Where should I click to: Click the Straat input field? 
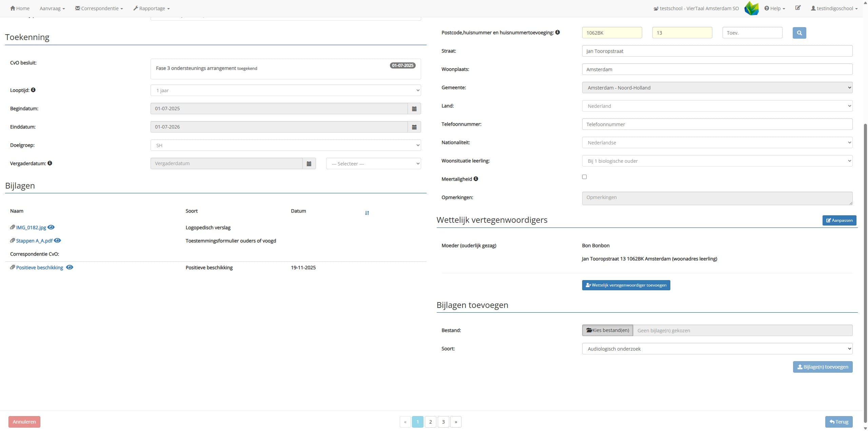(717, 51)
